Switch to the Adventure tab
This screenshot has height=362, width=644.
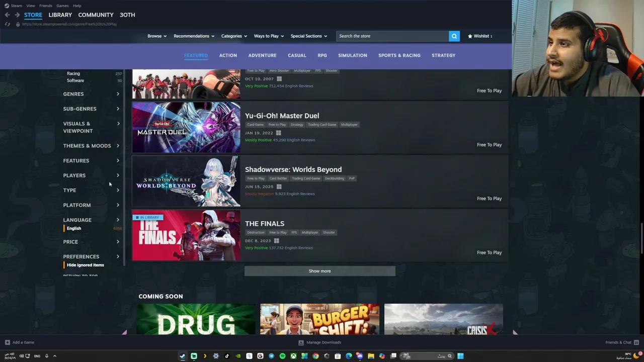pos(262,55)
